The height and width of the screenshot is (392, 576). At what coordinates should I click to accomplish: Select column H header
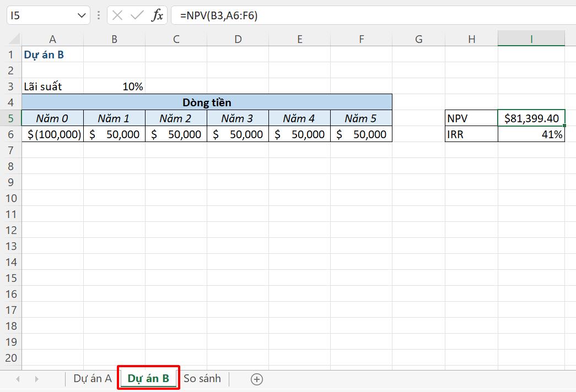tap(471, 39)
